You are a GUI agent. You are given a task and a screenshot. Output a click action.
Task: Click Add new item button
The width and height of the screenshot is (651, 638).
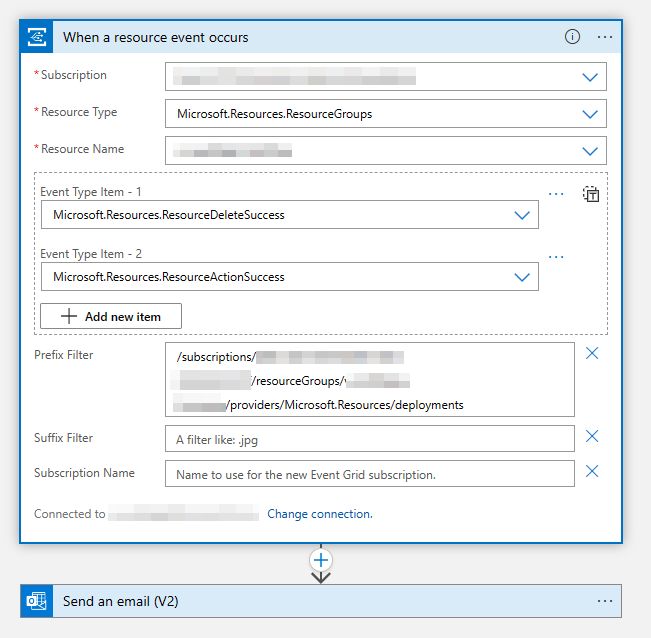point(111,316)
